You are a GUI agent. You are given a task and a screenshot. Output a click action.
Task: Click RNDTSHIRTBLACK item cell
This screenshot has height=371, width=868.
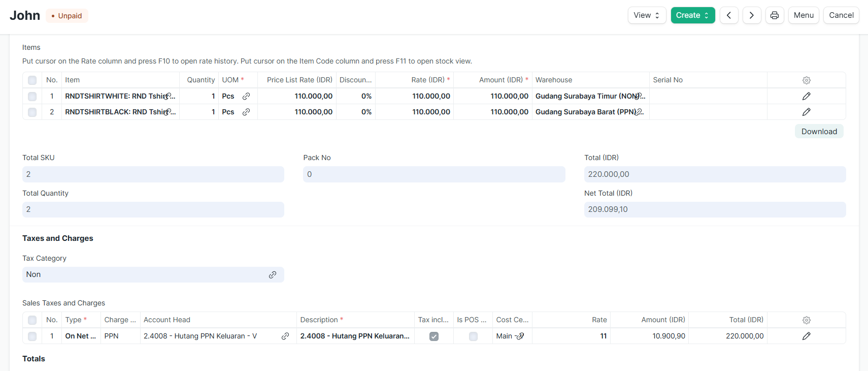(x=120, y=112)
